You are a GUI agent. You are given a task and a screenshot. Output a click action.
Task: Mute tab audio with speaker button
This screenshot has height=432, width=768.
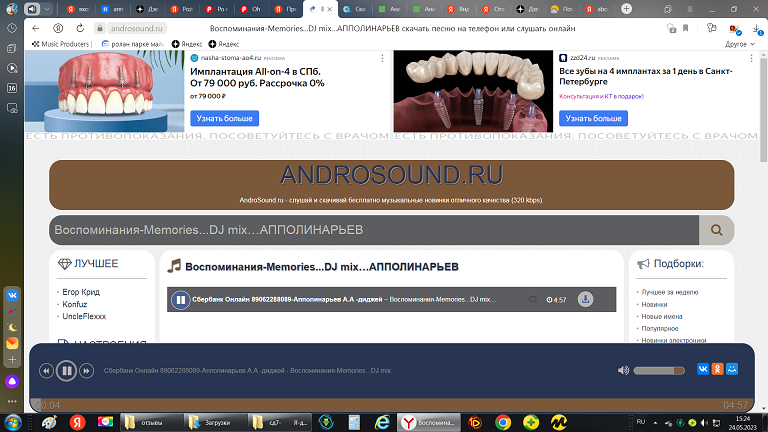(x=32, y=9)
